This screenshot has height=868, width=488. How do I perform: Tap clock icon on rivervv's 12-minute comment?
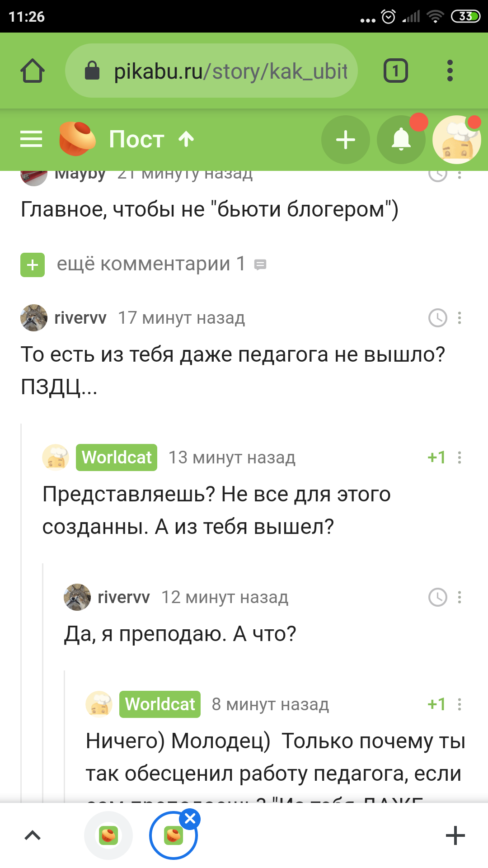(x=437, y=597)
